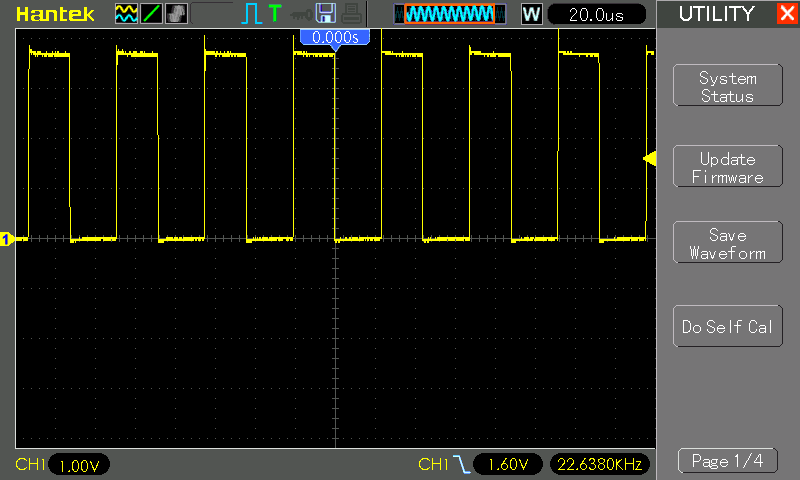
Task: Click the green diagonal line icon
Action: point(150,14)
